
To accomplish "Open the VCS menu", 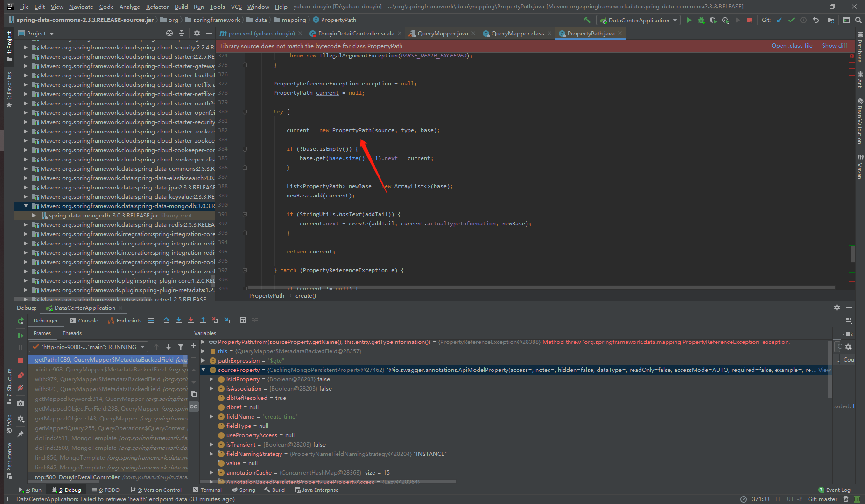I will coord(236,7).
